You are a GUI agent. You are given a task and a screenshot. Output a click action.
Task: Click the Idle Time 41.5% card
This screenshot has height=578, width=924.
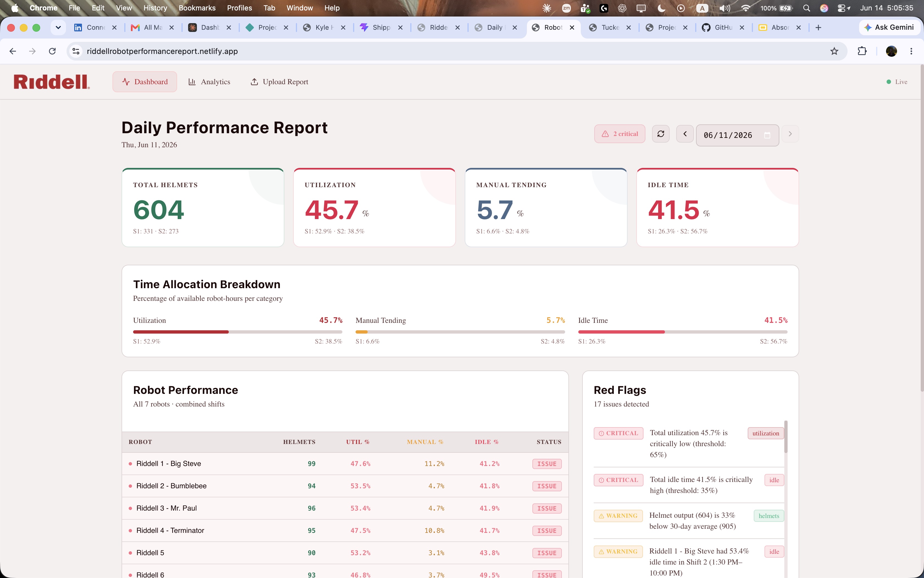[x=717, y=208]
